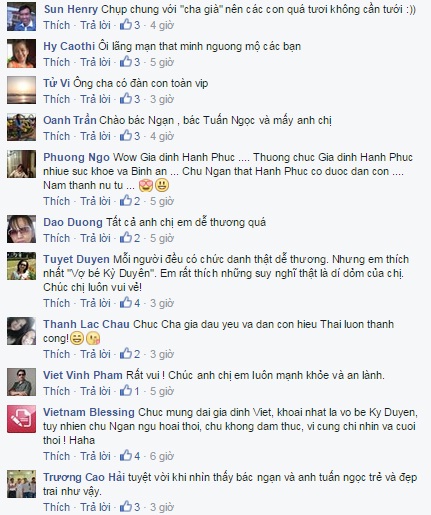
Task: Click the thumbs-up icon under Tuyet Duyen's comment
Action: click(x=126, y=303)
